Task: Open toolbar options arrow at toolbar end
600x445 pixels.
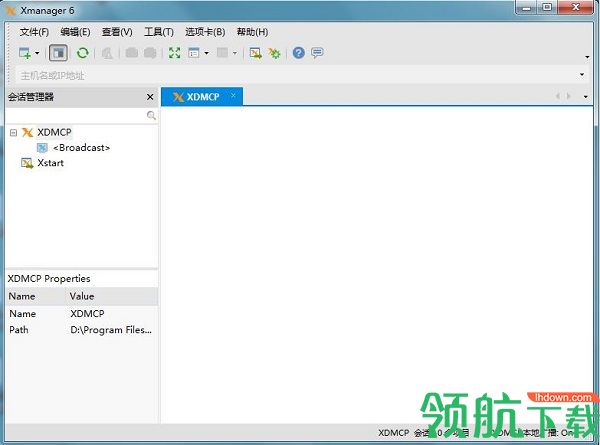Action: coord(587,57)
